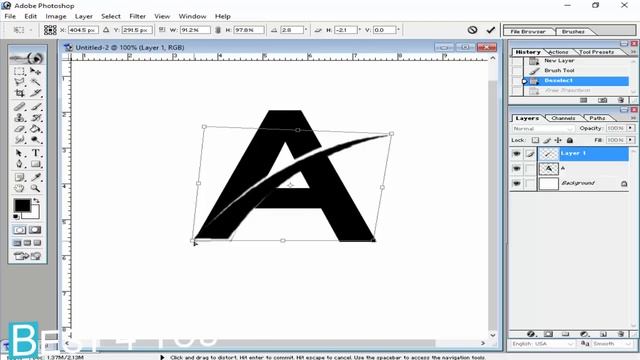Image resolution: width=640 pixels, height=360 pixels.
Task: Select the Healing Brush tool
Action: 19,107
